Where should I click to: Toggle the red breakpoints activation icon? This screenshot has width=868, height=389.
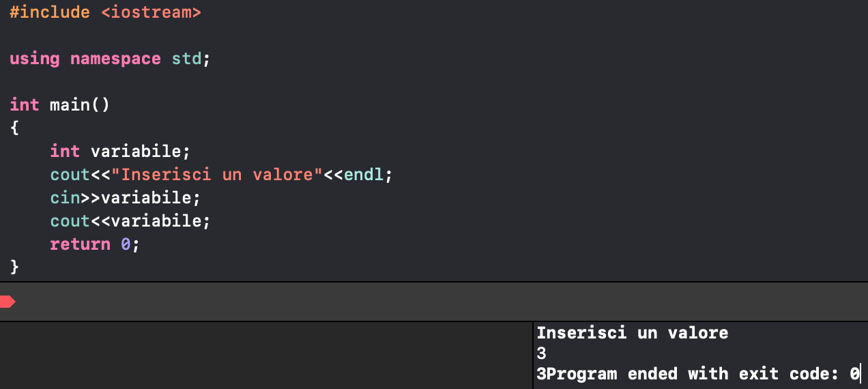[8, 302]
